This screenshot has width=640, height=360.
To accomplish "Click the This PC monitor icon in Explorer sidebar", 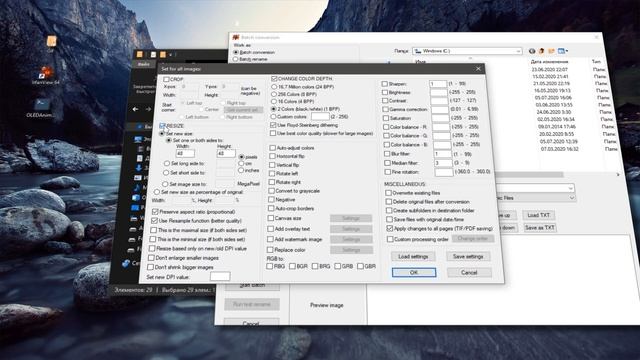I will pyautogui.click(x=138, y=140).
